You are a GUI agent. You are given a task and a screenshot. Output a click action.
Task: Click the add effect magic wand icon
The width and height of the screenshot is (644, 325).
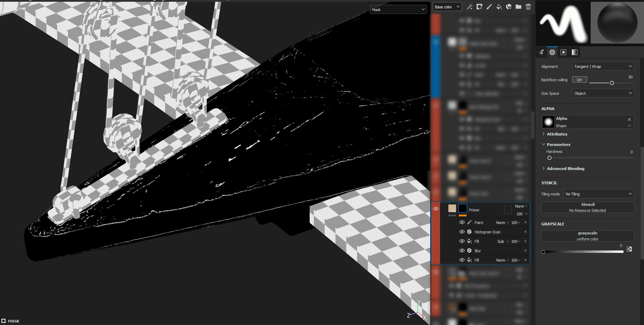coord(470,7)
